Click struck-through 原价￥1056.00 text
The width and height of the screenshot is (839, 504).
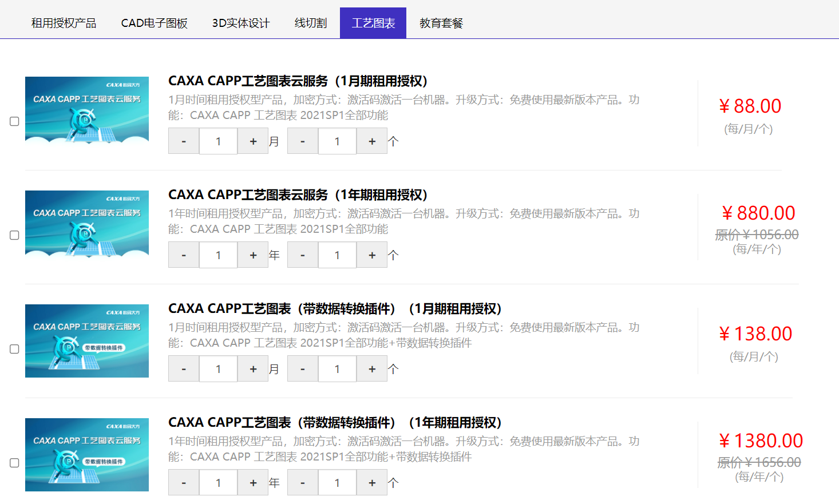757,235
